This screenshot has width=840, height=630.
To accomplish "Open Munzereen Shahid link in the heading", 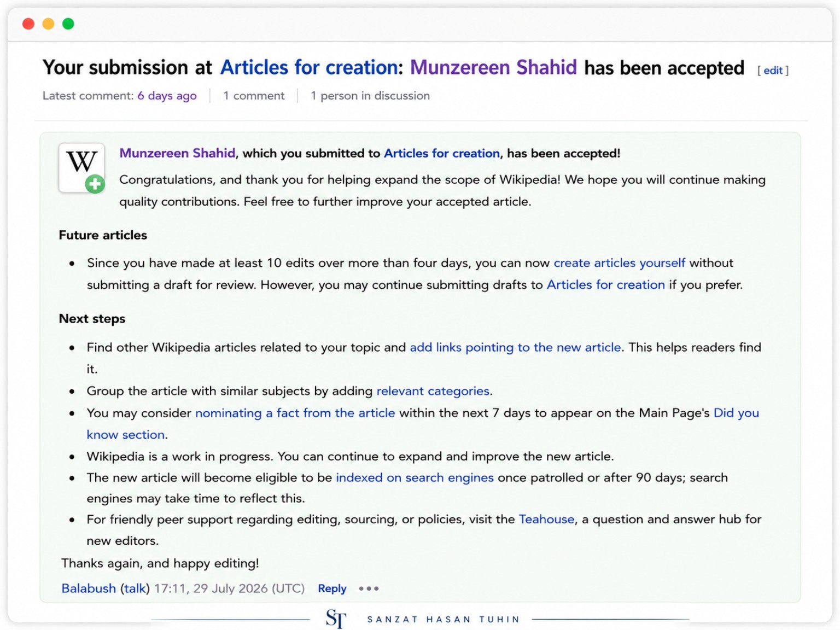I will pos(493,67).
